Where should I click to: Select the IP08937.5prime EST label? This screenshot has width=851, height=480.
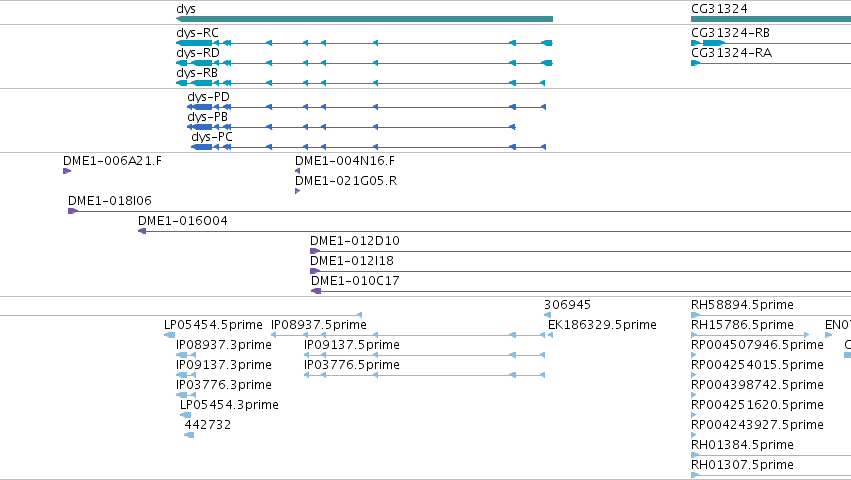319,325
